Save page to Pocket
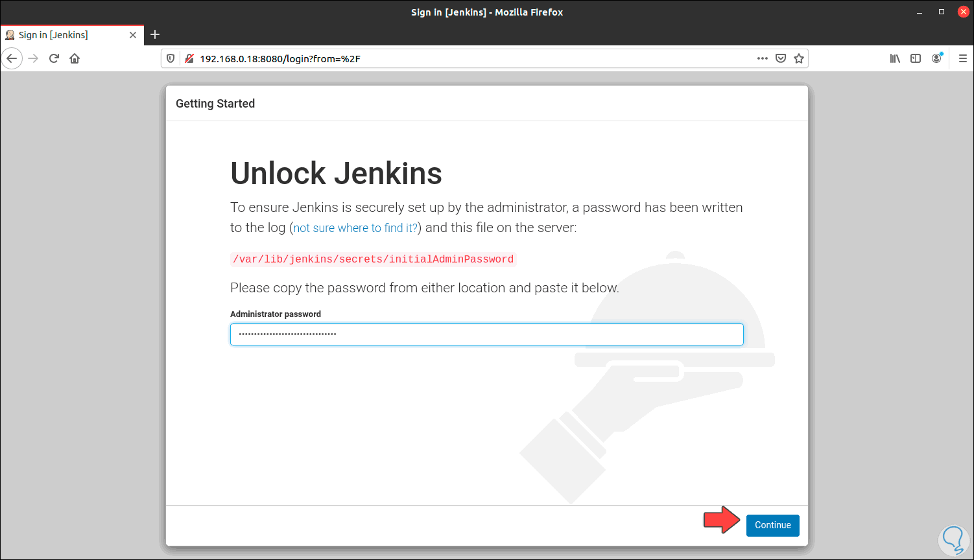Screen dimensions: 974x560 tap(781, 58)
